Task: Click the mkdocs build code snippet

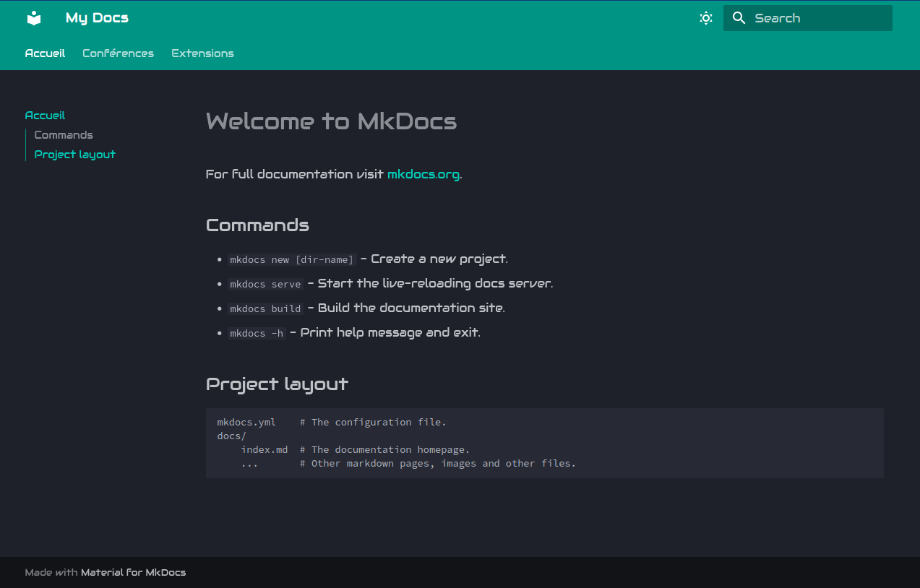Action: pyautogui.click(x=265, y=309)
